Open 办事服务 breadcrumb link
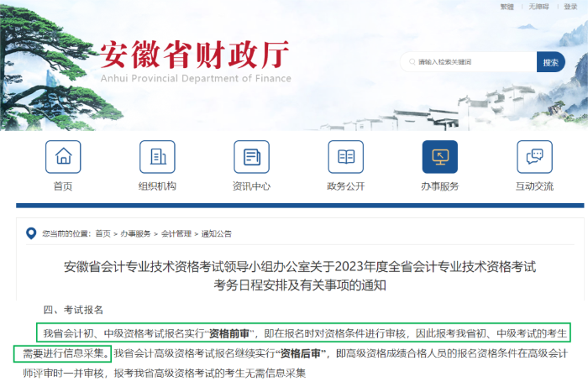 tap(135, 233)
